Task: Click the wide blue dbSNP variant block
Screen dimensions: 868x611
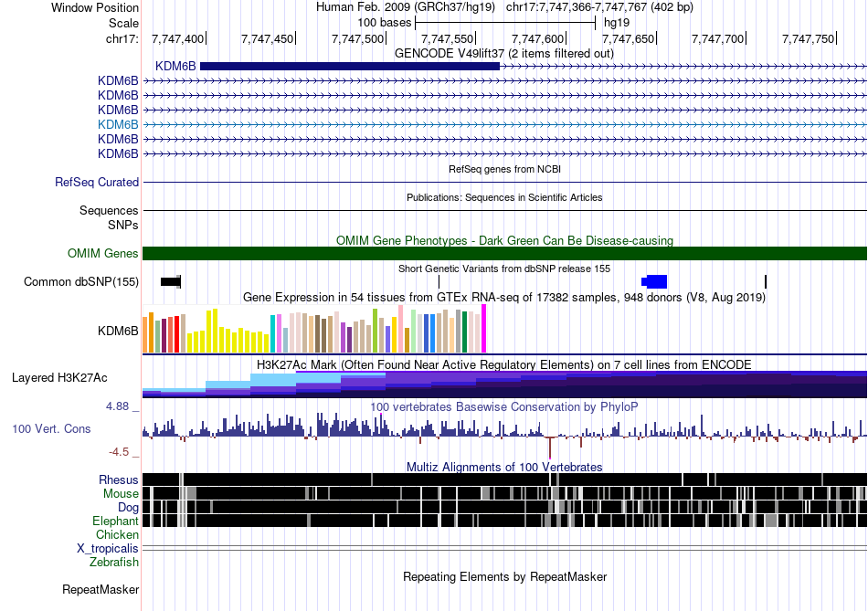Action: tap(655, 281)
